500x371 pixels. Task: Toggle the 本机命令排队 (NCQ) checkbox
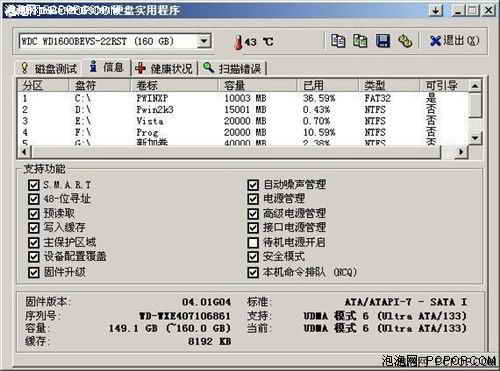point(253,272)
